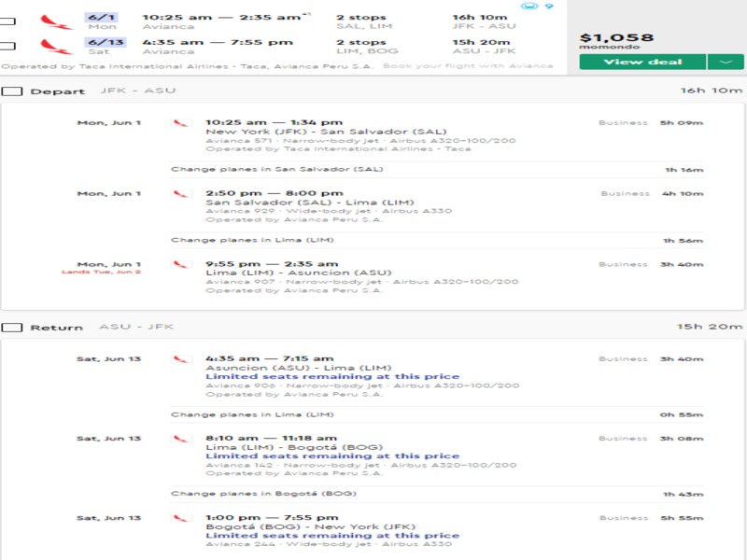Click 'Change planes in Bogotá (BOG)' row

click(437, 494)
